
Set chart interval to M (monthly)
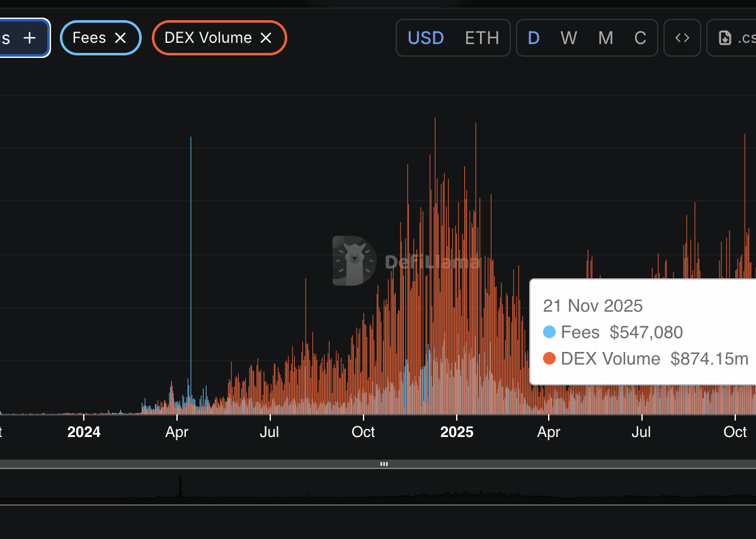click(605, 38)
